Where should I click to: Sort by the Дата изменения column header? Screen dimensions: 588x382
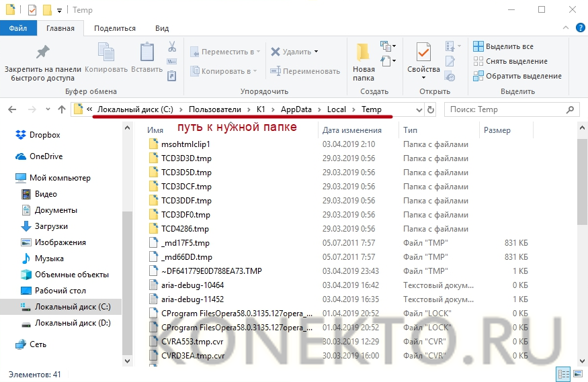tap(351, 130)
